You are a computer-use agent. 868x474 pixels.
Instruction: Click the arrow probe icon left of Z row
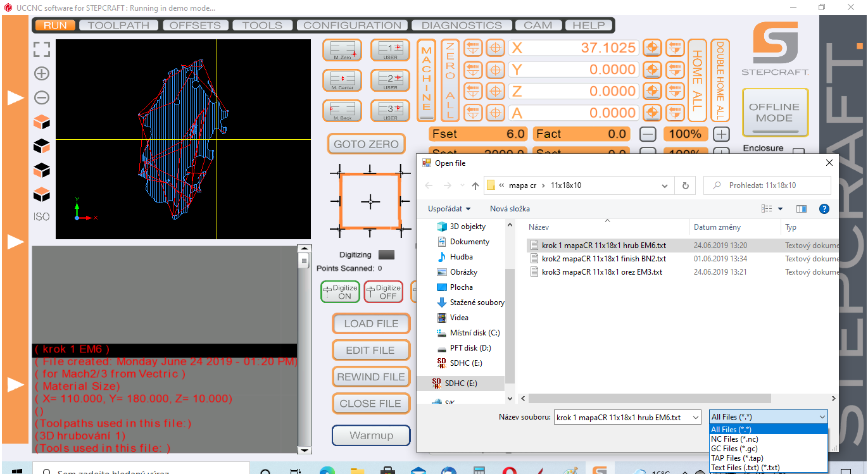(x=473, y=91)
